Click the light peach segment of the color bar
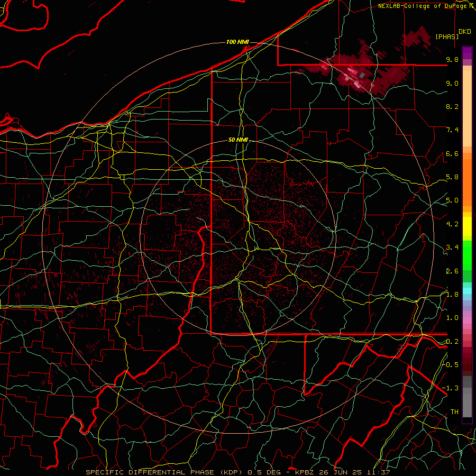Image resolution: width=476 pixels, height=476 pixels. tap(467, 108)
